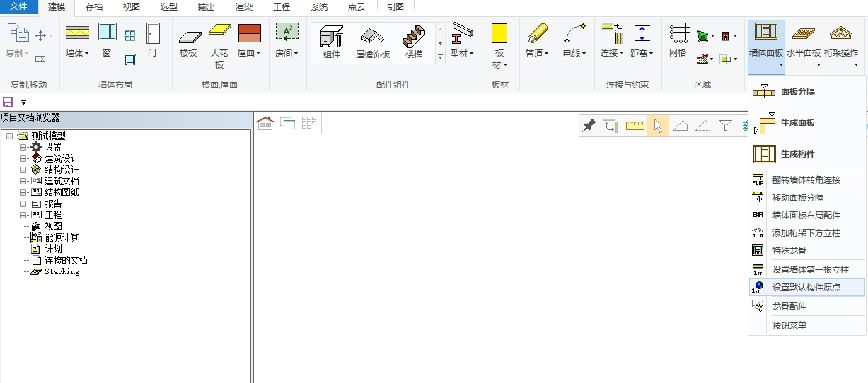Select the 桁架操作 truss operations icon

click(841, 33)
